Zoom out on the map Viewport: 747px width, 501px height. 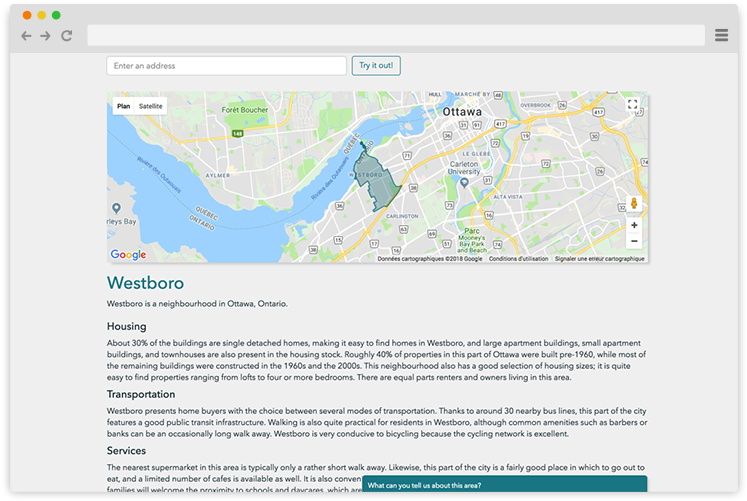[x=634, y=241]
